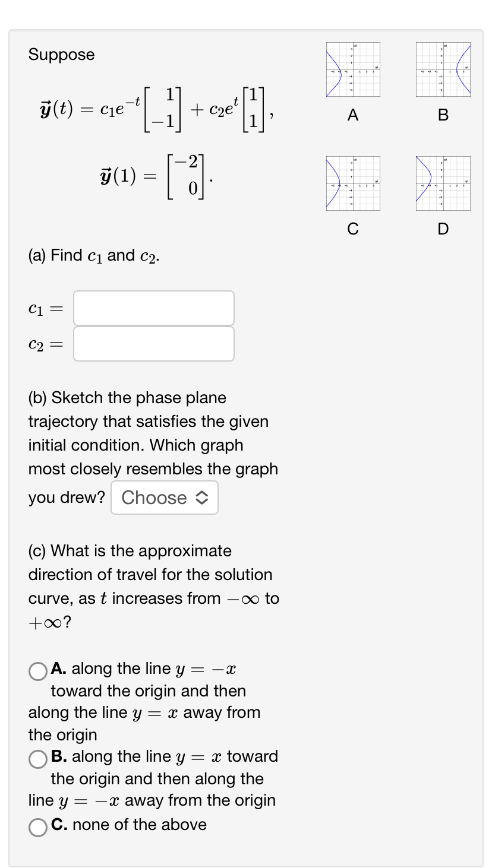Screen dimensions: 492x868
Task: Select graph thumbnail A
Action: (x=353, y=69)
